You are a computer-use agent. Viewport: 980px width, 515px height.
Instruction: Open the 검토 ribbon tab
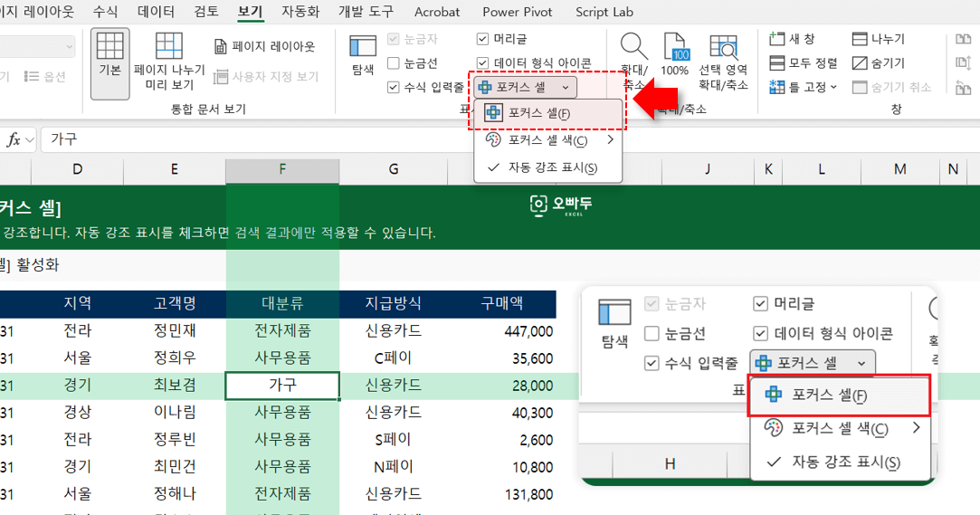(206, 11)
